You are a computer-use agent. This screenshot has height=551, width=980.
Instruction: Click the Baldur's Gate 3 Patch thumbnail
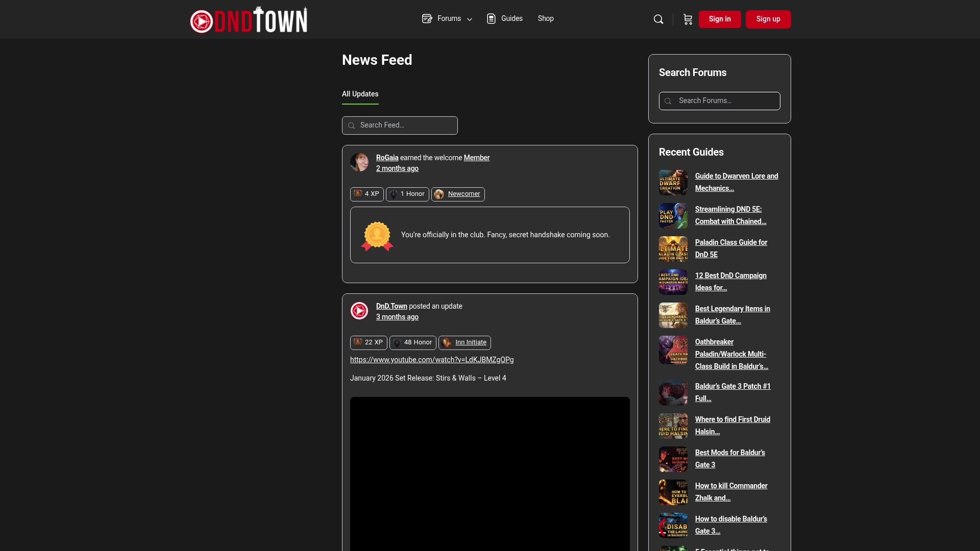point(673,393)
